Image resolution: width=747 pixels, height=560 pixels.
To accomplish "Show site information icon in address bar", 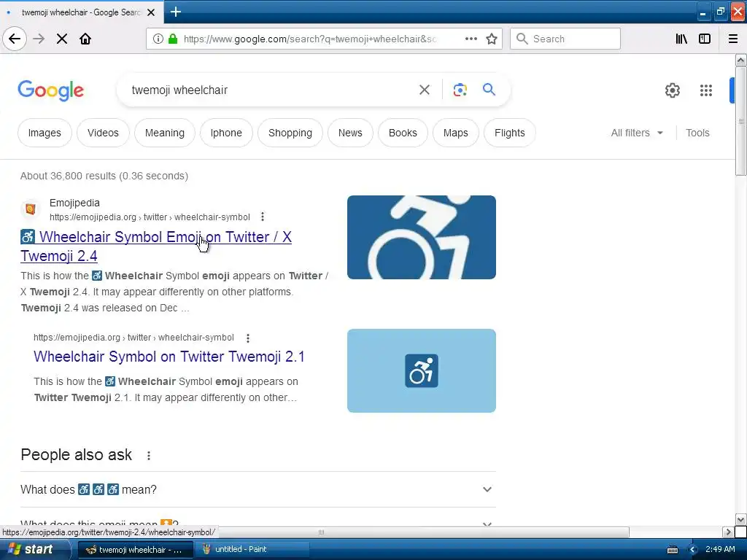I will 158,39.
